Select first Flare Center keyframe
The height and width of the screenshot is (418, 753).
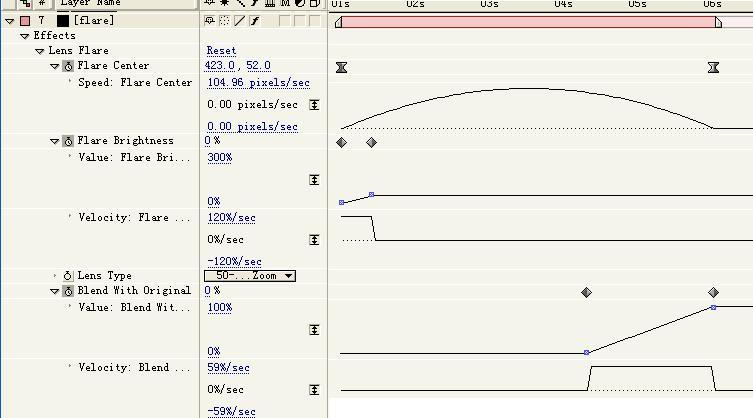click(x=341, y=67)
